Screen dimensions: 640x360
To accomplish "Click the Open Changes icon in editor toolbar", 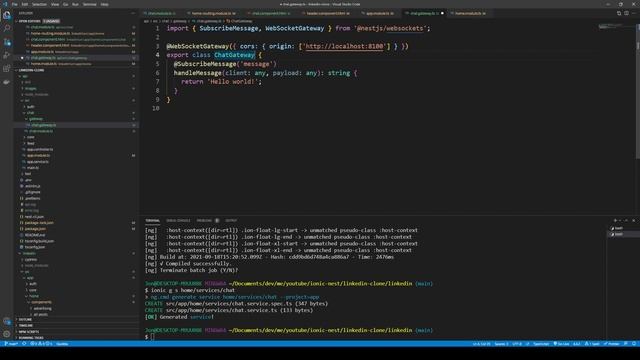I will tap(619, 13).
